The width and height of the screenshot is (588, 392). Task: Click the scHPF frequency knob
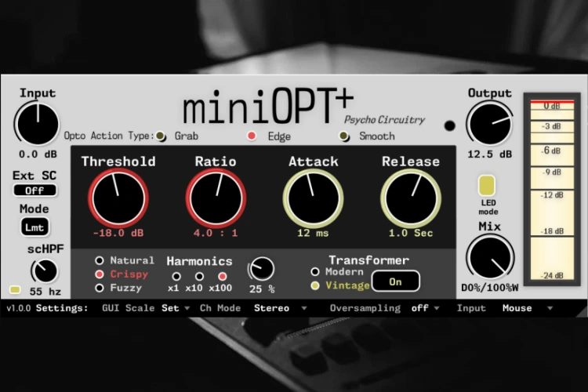[45, 270]
